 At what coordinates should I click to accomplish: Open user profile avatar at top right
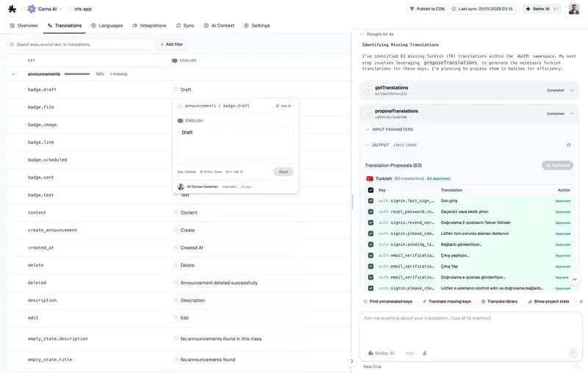574,9
